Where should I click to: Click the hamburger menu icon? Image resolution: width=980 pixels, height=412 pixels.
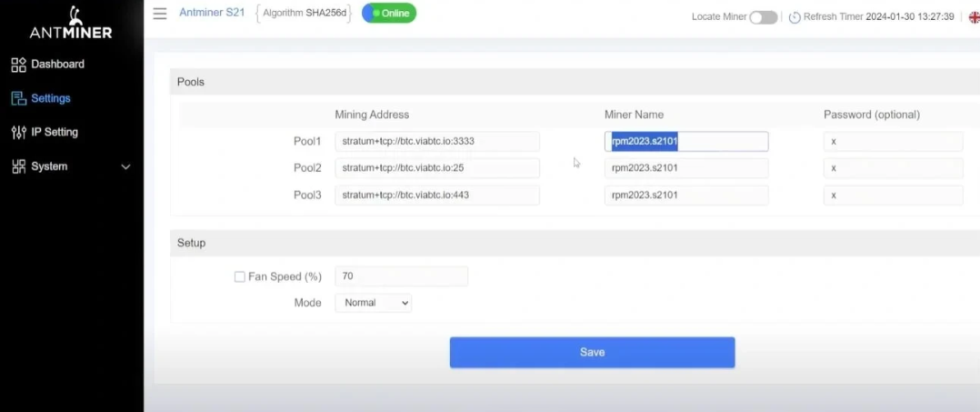(160, 14)
